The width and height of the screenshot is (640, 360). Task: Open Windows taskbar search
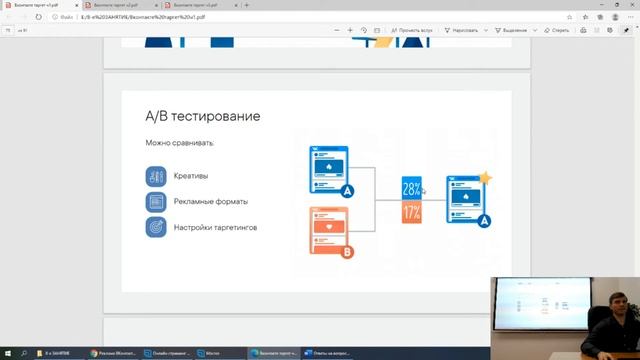[x=24, y=353]
